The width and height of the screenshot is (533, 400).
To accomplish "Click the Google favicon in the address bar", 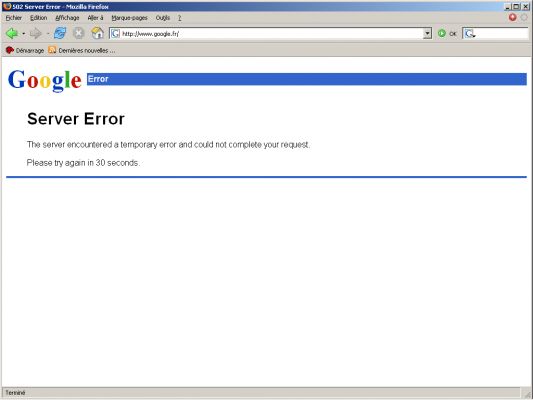I will coord(115,34).
